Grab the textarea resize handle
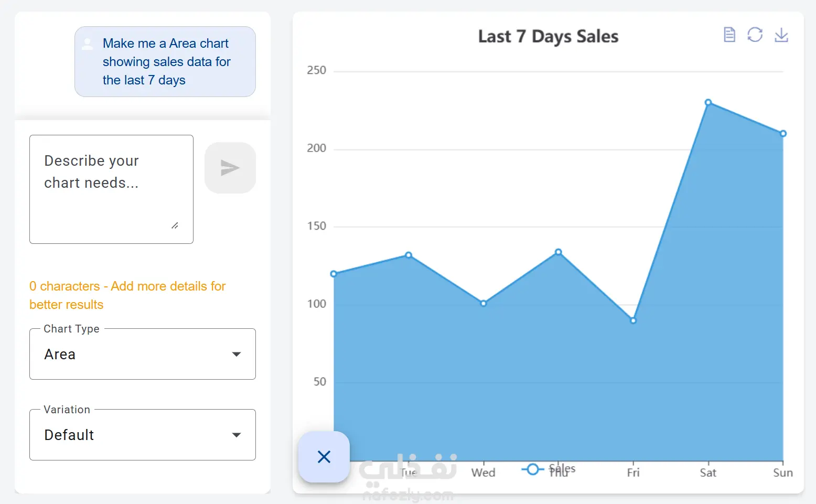This screenshot has height=504, width=816. (x=175, y=226)
